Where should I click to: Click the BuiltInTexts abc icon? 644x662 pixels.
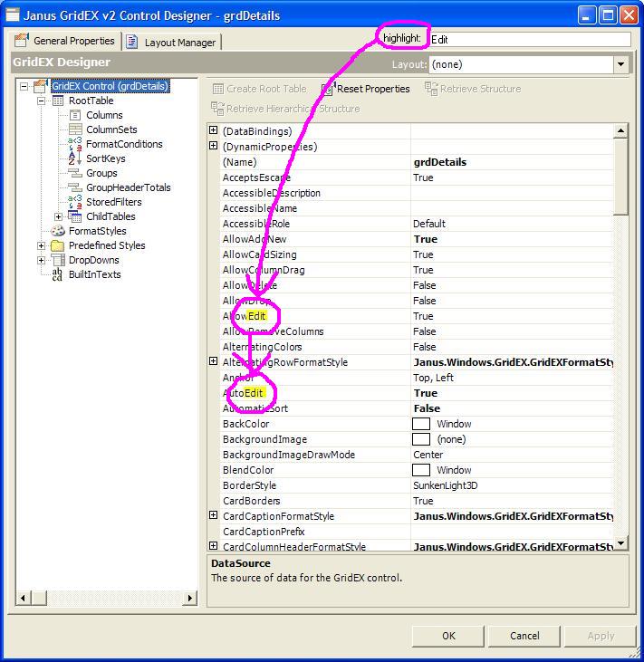point(57,274)
